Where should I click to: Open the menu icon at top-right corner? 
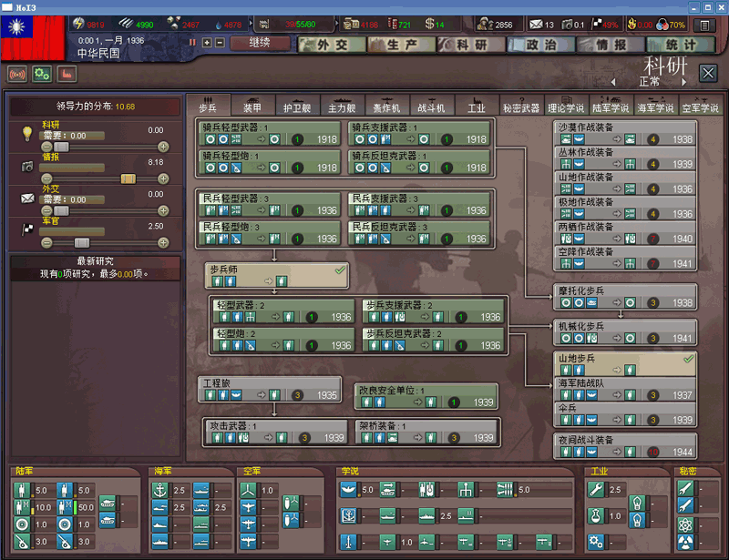point(705,25)
